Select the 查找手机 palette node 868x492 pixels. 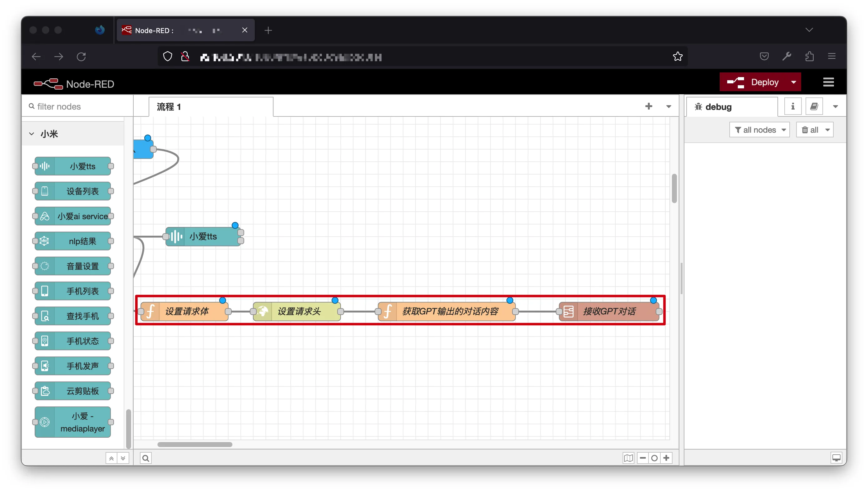tap(73, 316)
